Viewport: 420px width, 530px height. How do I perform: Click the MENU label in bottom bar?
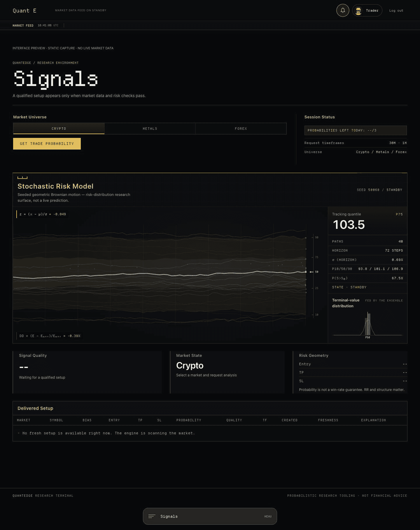(268, 517)
